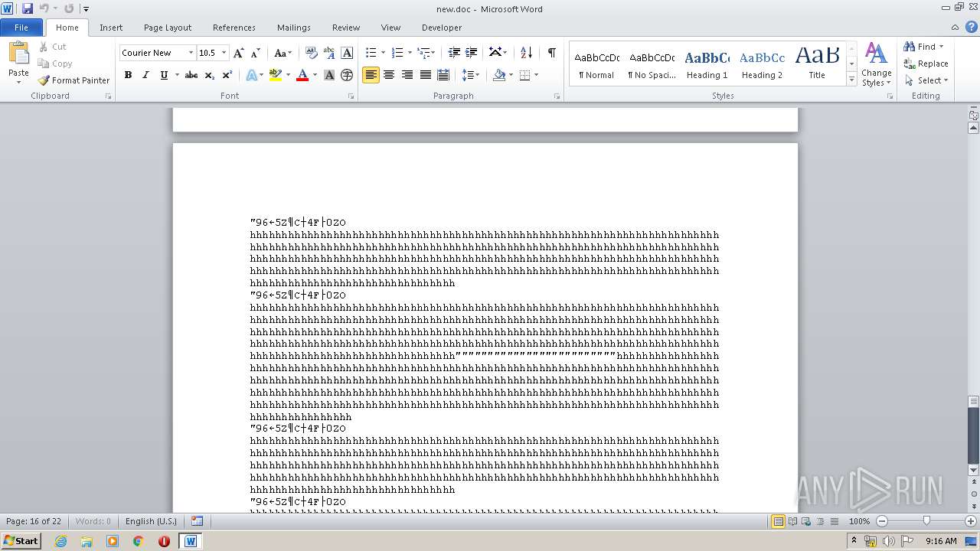Choose the font color red swatch

tap(302, 75)
